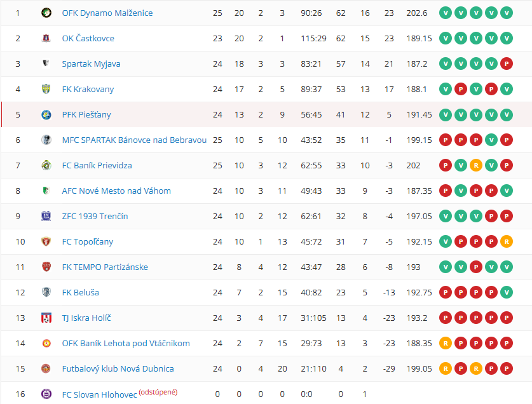Click the Futbalový klub Nová Dubnica logo
532x404 pixels.
[x=46, y=368]
